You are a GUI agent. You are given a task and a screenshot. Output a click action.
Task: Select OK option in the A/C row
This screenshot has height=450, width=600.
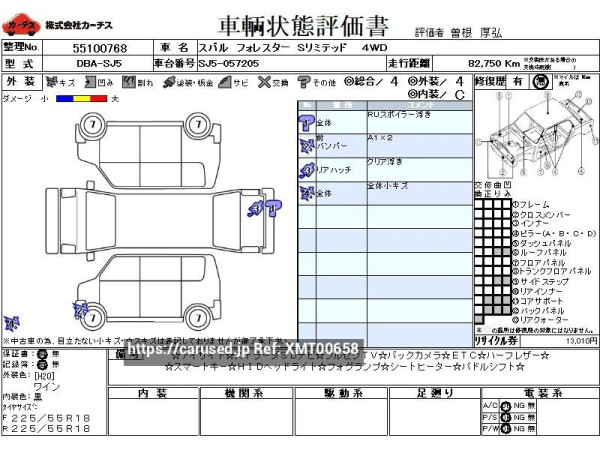coord(506,406)
